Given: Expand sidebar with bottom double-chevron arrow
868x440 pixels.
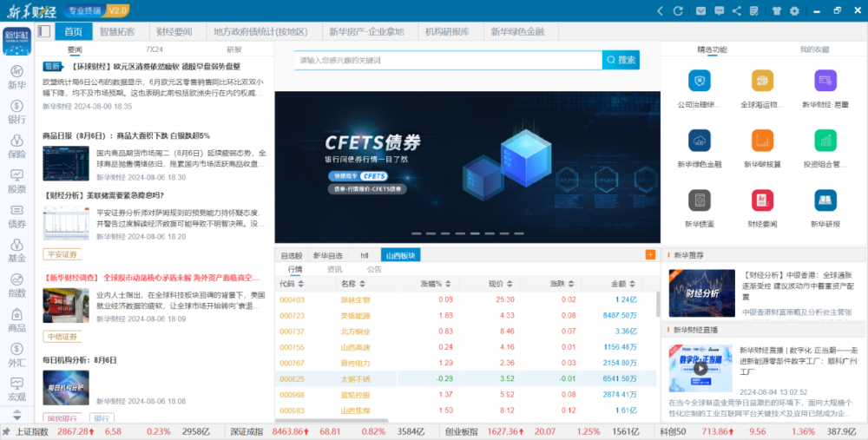Looking at the screenshot, I should (16, 414).
